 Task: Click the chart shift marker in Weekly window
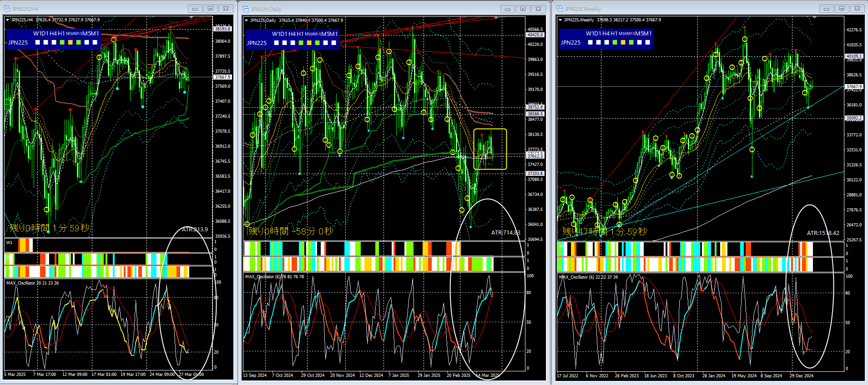[814, 18]
